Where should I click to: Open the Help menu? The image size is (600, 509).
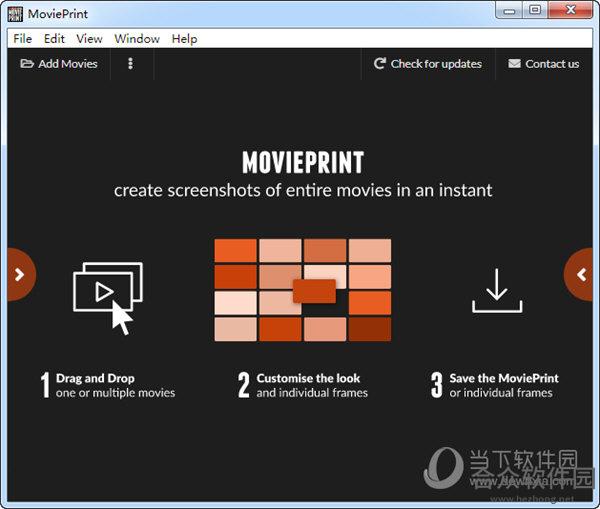(184, 39)
